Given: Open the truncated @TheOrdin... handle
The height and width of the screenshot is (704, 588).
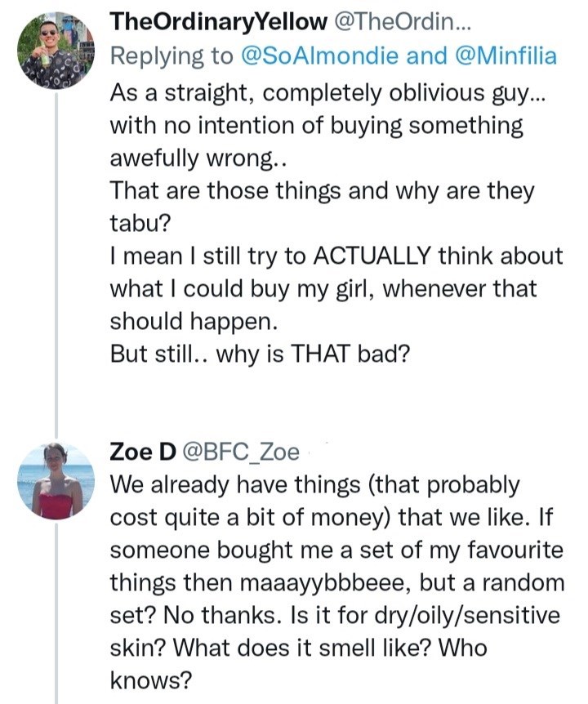Looking at the screenshot, I should click(x=402, y=22).
